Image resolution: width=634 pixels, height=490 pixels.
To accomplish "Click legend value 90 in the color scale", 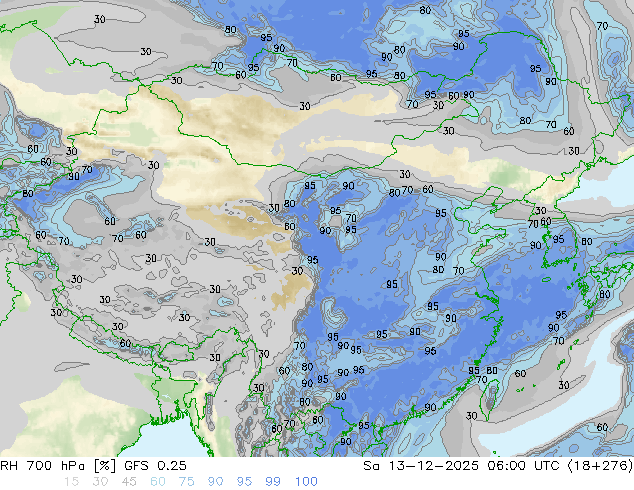I will pos(215,482).
